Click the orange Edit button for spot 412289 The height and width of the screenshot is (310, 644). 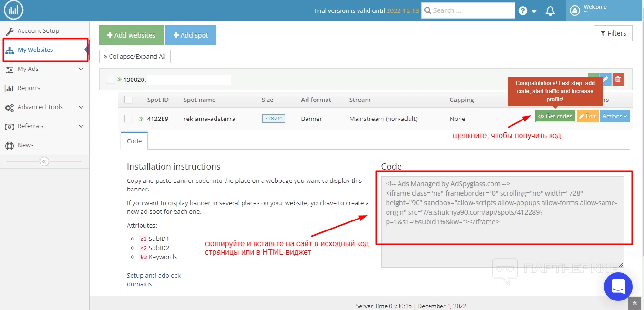coord(587,116)
